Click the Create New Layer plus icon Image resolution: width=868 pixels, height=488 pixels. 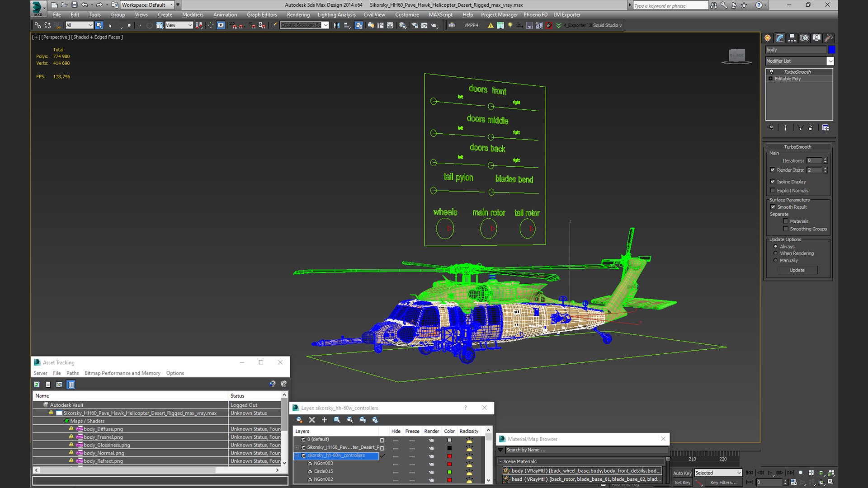[324, 420]
